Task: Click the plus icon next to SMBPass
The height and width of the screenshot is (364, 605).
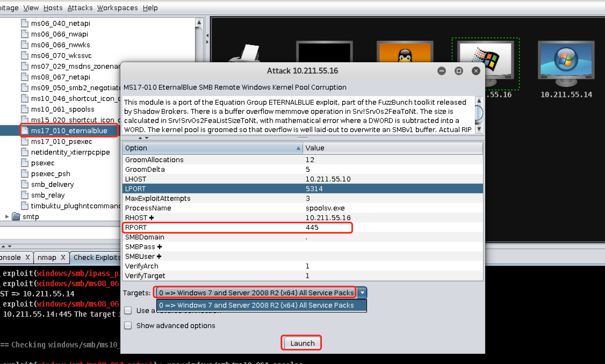Action: [x=160, y=247]
